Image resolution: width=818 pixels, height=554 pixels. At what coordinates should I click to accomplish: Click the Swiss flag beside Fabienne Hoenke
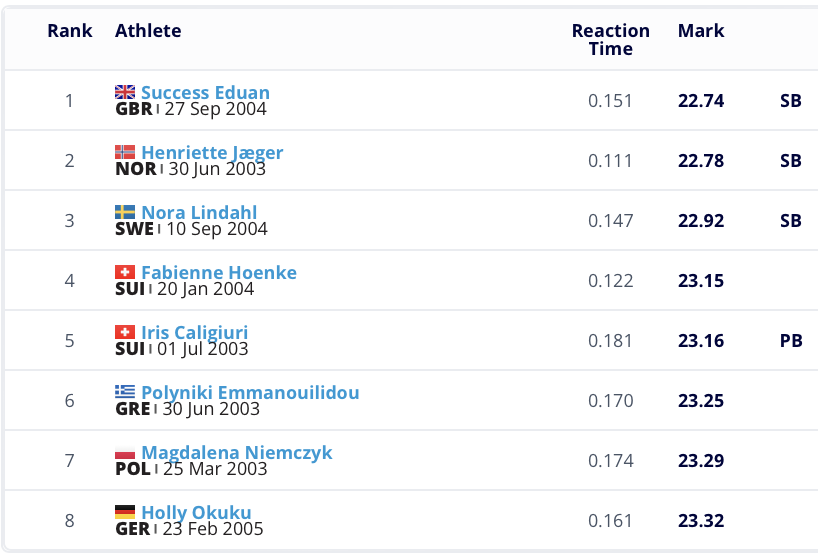125,273
